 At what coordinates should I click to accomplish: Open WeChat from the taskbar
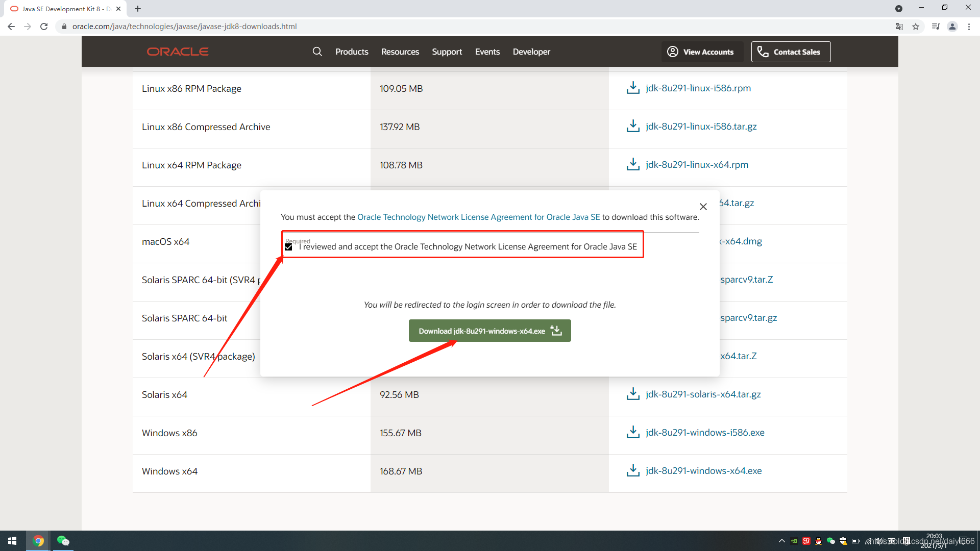point(63,541)
